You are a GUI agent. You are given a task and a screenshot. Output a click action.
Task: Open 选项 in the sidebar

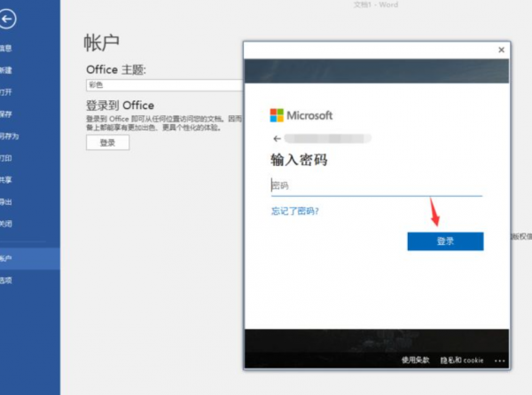[6, 280]
